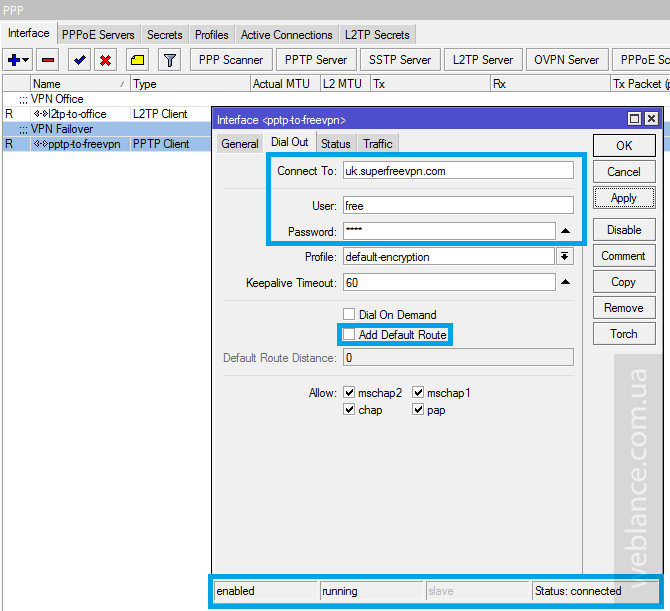Enable the Add Default Route checkbox
This screenshot has width=670, height=611.
[349, 334]
